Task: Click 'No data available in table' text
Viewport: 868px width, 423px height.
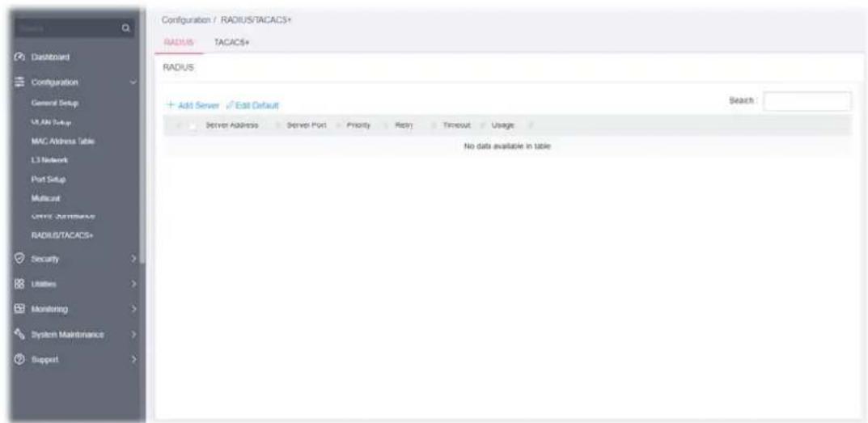Action: pyautogui.click(x=507, y=146)
